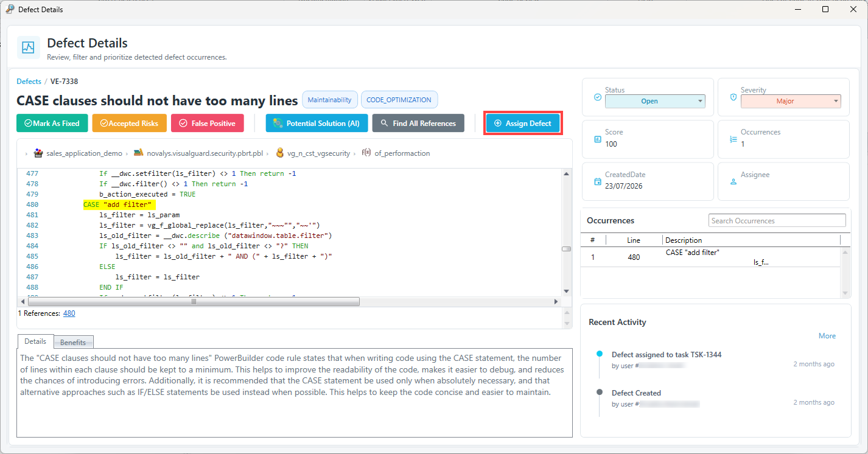Viewport: 868px width, 454px height.
Task: Click the code viewer vertical scroll down arrow
Action: (566, 291)
